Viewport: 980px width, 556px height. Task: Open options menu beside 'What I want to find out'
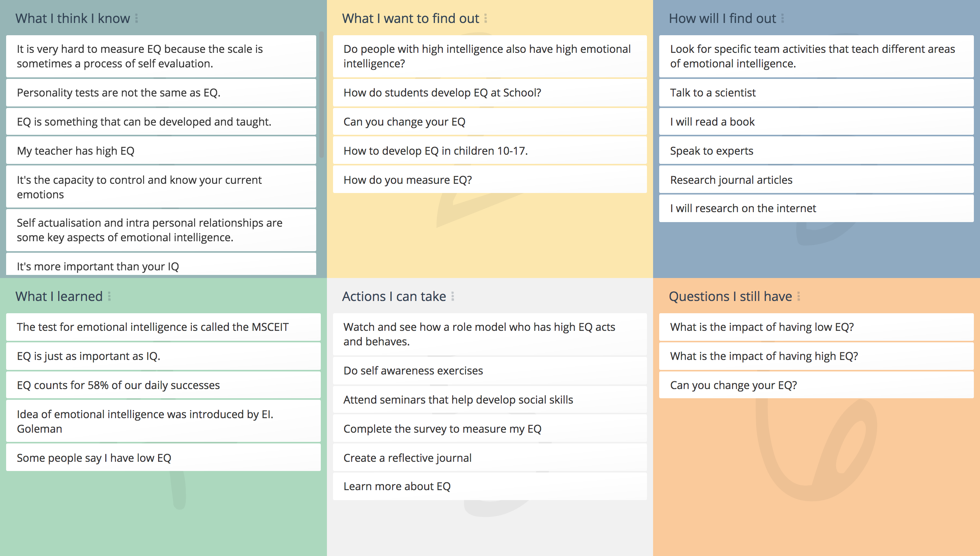485,18
